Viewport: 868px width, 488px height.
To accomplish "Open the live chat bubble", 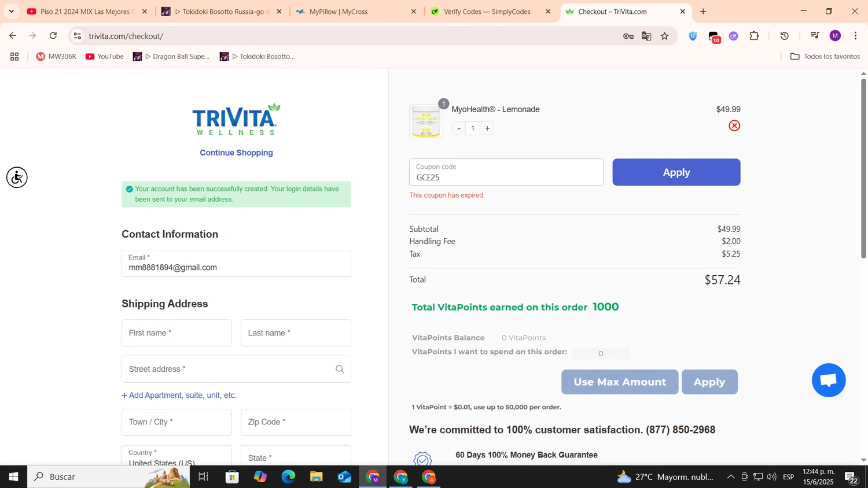I will [829, 380].
